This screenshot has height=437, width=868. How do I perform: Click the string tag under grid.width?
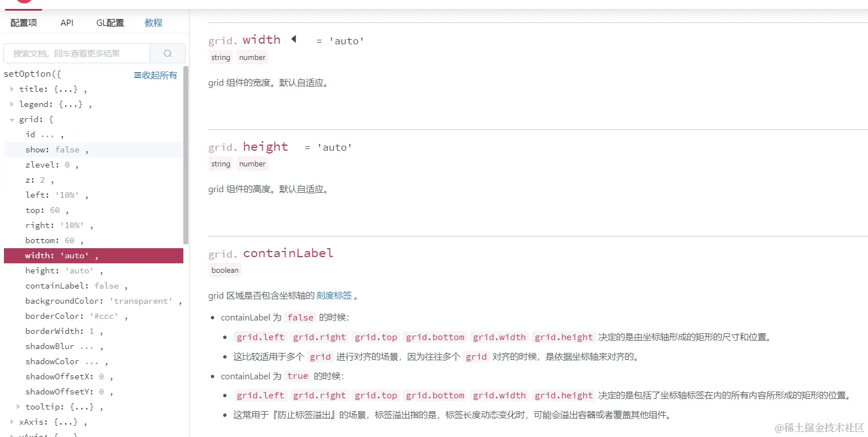221,57
